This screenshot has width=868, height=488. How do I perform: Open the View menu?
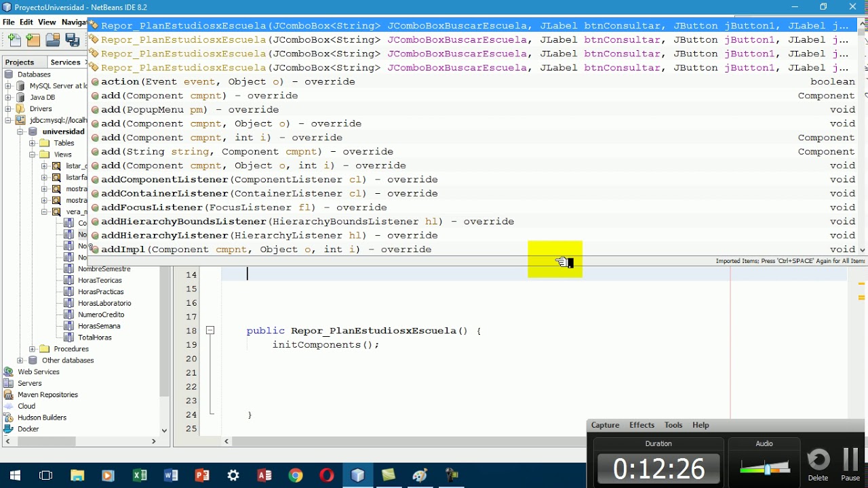(x=47, y=22)
